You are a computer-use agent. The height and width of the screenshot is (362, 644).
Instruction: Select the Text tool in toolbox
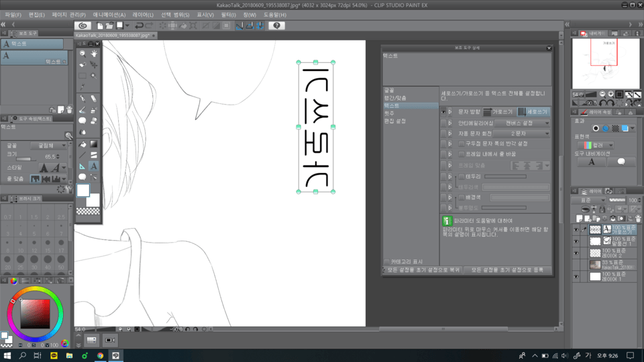tap(94, 166)
